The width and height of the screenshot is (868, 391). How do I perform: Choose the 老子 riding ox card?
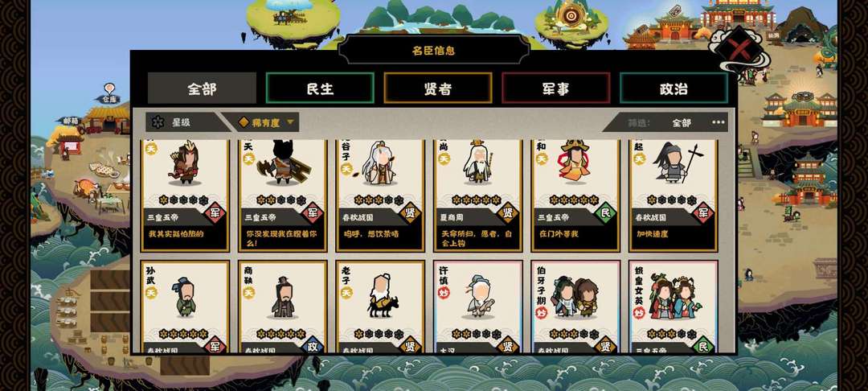pyautogui.click(x=380, y=307)
